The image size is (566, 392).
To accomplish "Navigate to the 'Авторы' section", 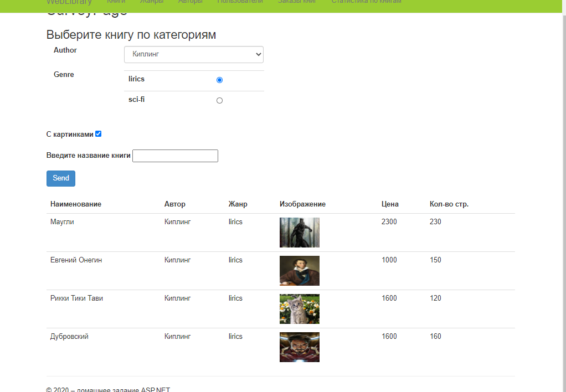I will (191, 2).
